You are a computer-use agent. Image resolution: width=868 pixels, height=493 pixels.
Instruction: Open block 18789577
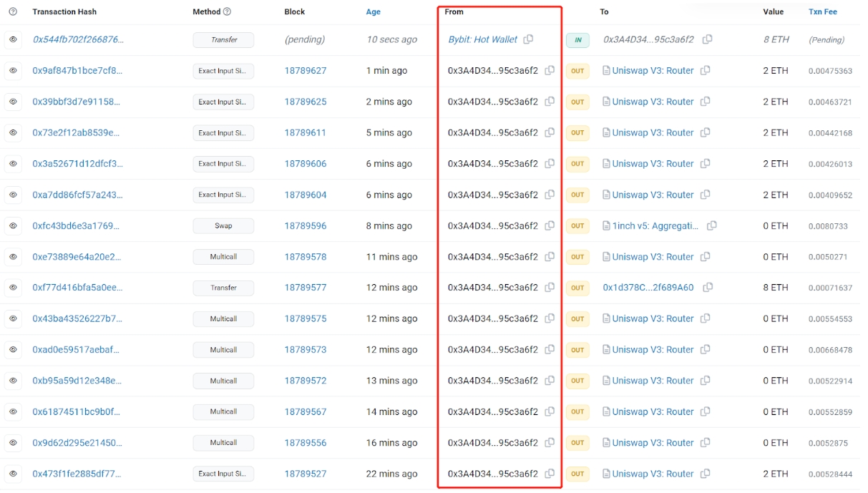click(x=306, y=288)
